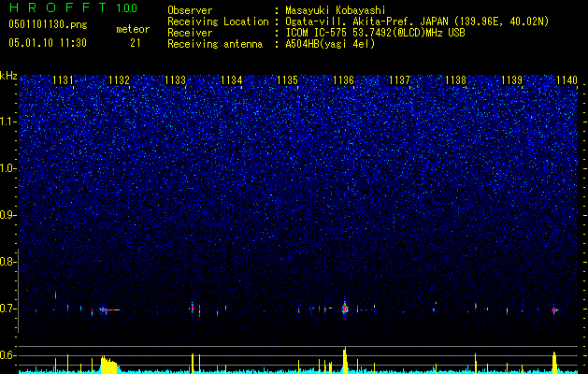The width and height of the screenshot is (588, 374).
Task: Click the 'meteor' label
Action: (x=133, y=29)
